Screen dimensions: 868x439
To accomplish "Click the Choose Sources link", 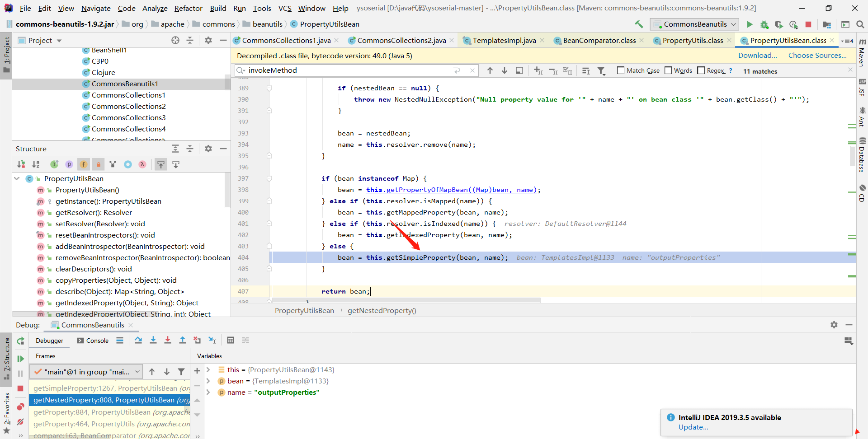I will pos(817,56).
